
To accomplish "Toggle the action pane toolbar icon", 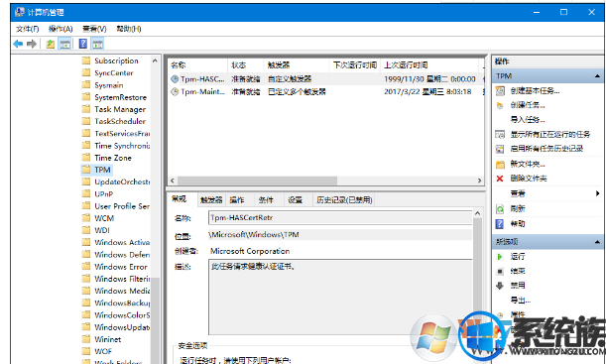I will [x=97, y=44].
